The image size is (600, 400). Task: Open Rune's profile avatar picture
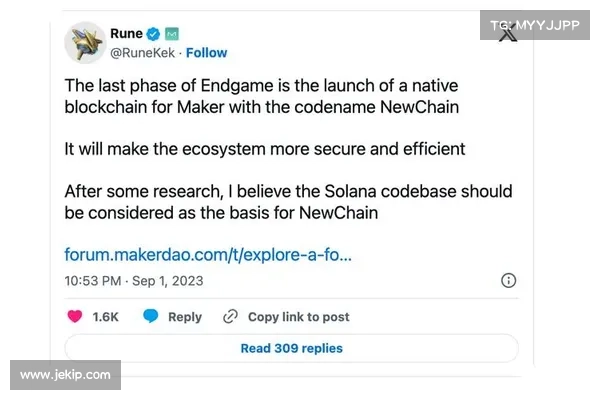click(87, 43)
